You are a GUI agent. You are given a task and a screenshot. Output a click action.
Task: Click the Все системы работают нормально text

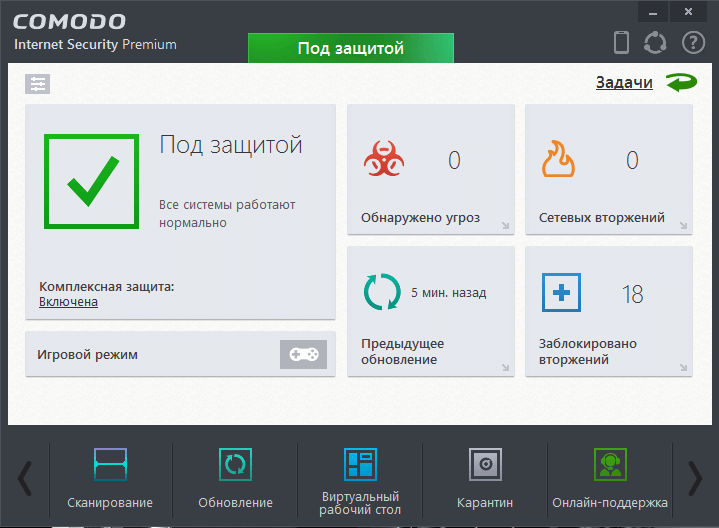click(227, 213)
